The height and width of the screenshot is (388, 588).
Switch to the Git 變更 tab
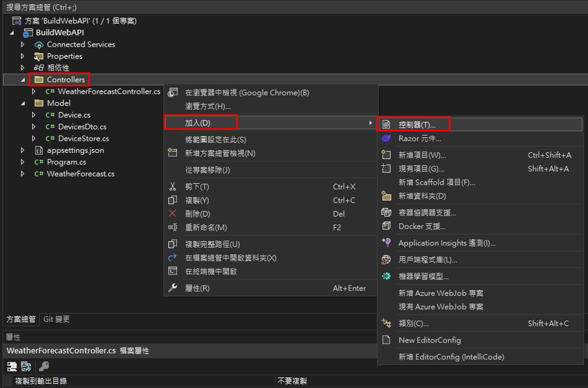click(57, 319)
